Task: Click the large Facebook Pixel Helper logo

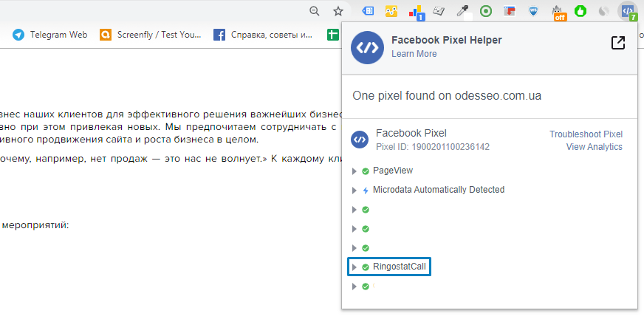Action: click(368, 48)
